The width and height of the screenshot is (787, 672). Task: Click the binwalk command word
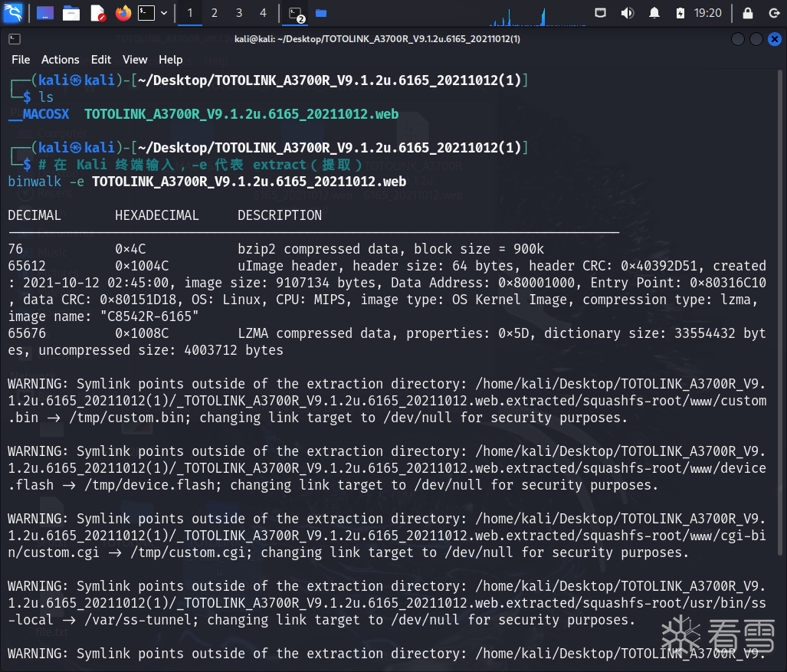[x=34, y=181]
